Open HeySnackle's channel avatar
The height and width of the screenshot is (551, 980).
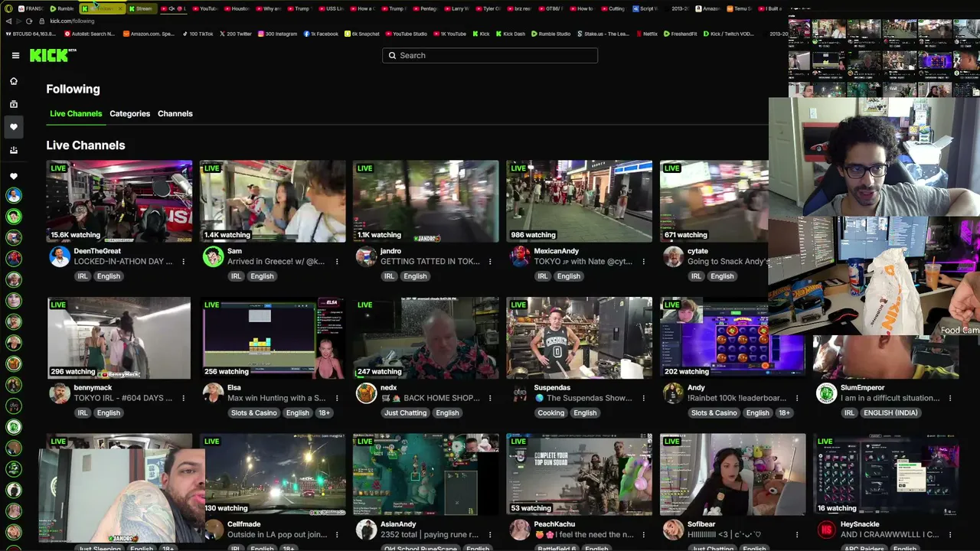tap(826, 530)
